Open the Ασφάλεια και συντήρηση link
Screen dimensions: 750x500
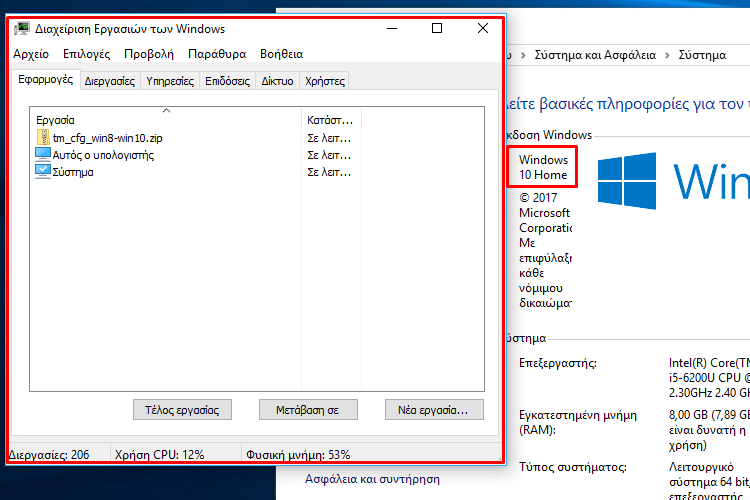tap(372, 479)
